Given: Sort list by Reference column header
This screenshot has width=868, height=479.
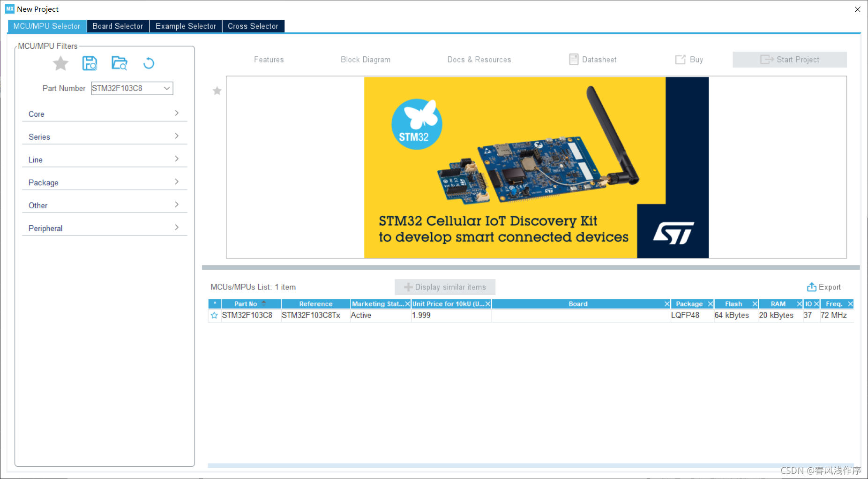Looking at the screenshot, I should click(x=316, y=304).
